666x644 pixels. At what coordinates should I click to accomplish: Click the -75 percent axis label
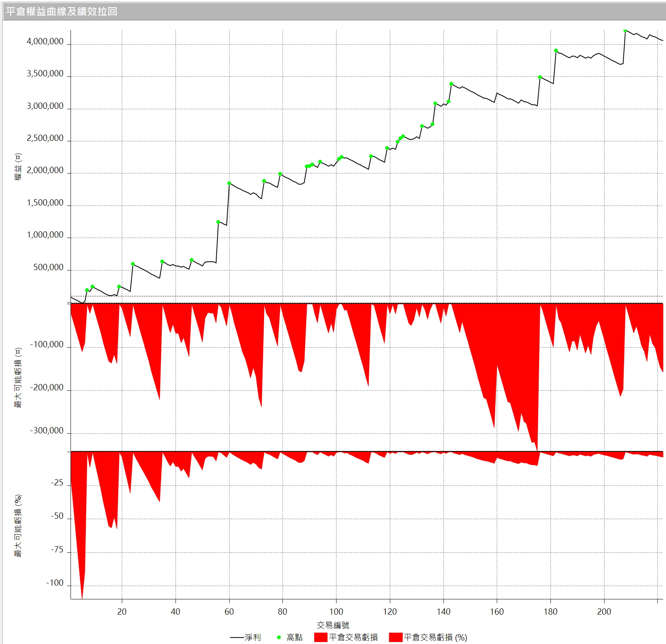pyautogui.click(x=57, y=550)
